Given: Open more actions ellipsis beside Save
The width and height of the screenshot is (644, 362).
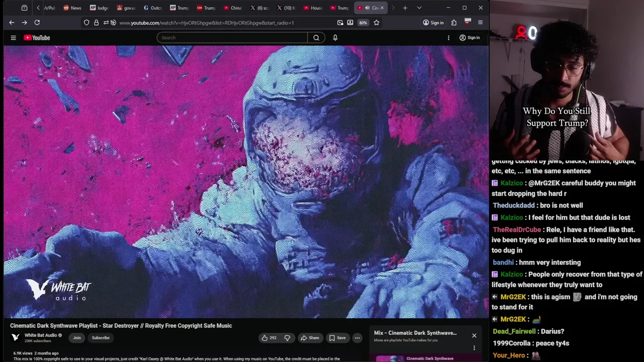Looking at the screenshot, I should pyautogui.click(x=357, y=338).
